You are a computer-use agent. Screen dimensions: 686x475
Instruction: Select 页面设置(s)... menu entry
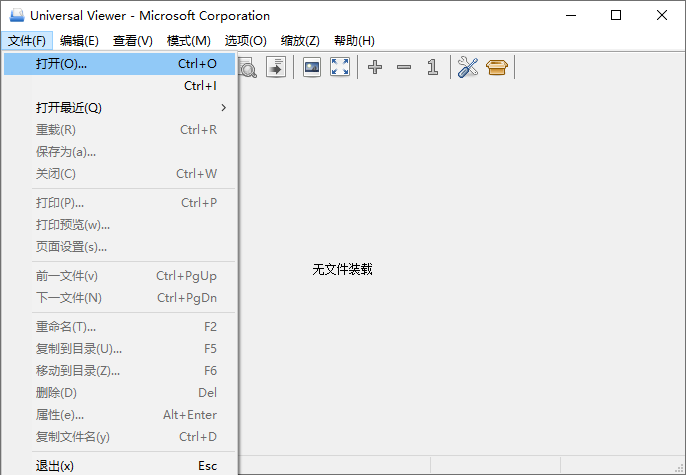click(x=119, y=247)
